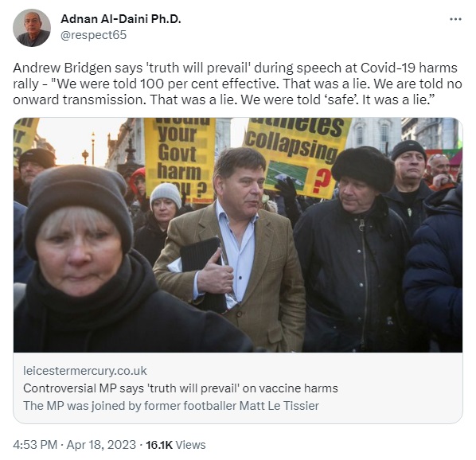This screenshot has height=460, width=476.
Task: Open the @respect65 handle link
Action: click(x=93, y=35)
